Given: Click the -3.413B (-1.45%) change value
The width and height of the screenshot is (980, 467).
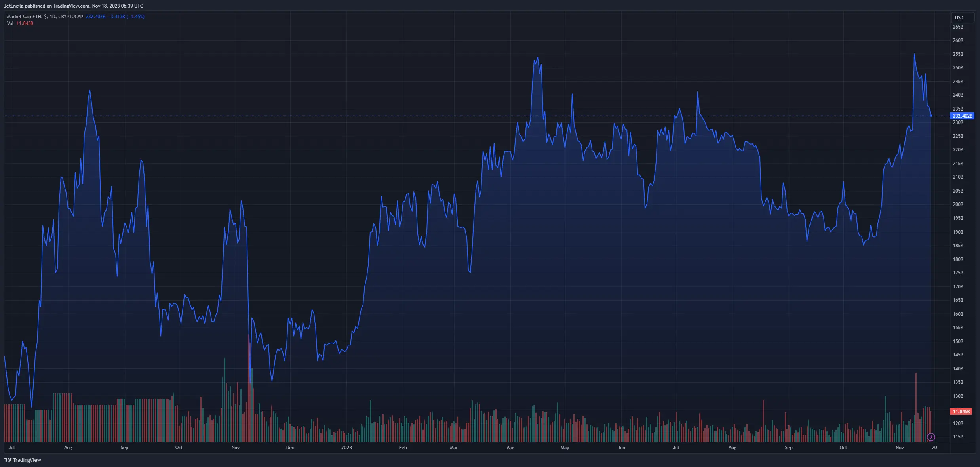Looking at the screenshot, I should pos(126,17).
